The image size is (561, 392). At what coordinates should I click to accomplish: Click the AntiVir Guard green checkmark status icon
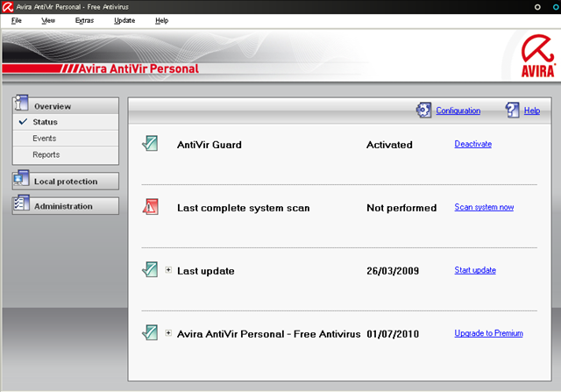(150, 144)
